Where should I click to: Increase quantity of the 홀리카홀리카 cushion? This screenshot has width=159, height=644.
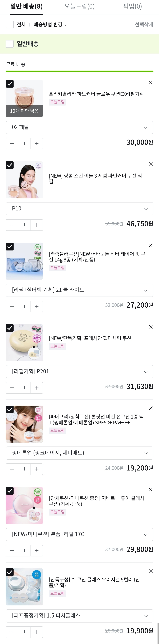coord(37,143)
